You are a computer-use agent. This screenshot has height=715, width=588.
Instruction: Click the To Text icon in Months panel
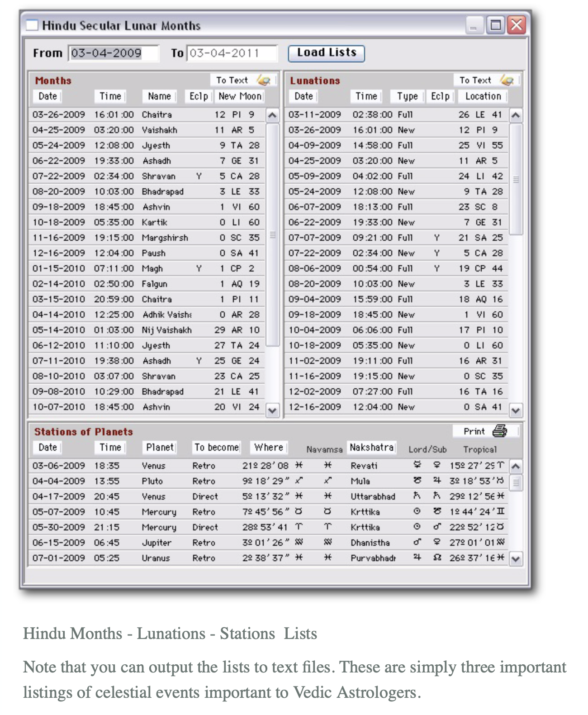coord(264,81)
